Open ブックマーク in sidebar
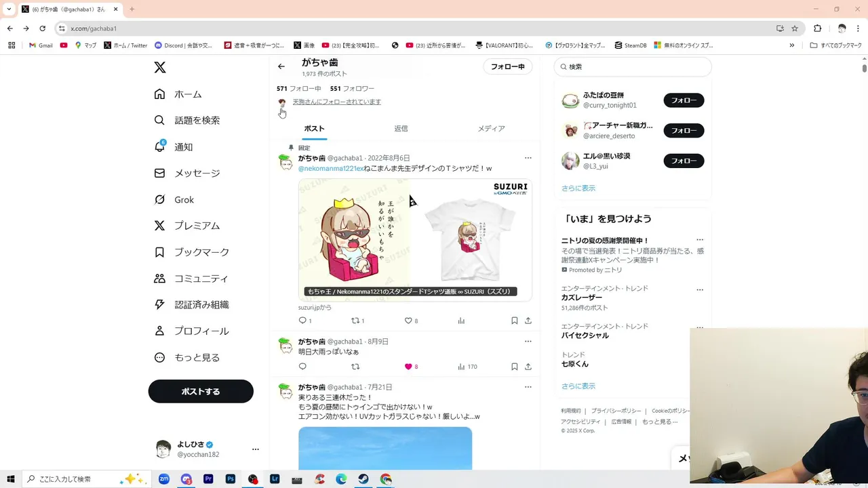The width and height of the screenshot is (868, 488). click(192, 252)
